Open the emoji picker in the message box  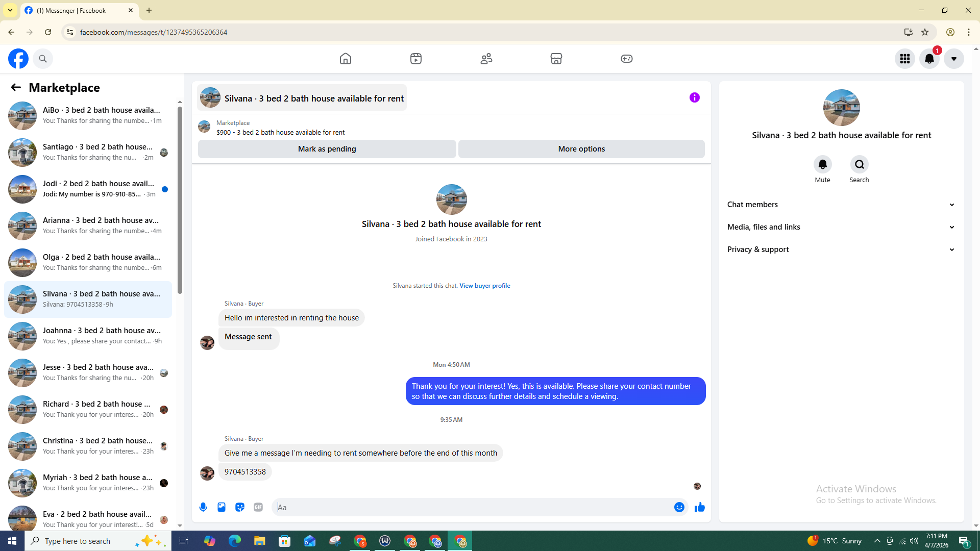coord(679,507)
